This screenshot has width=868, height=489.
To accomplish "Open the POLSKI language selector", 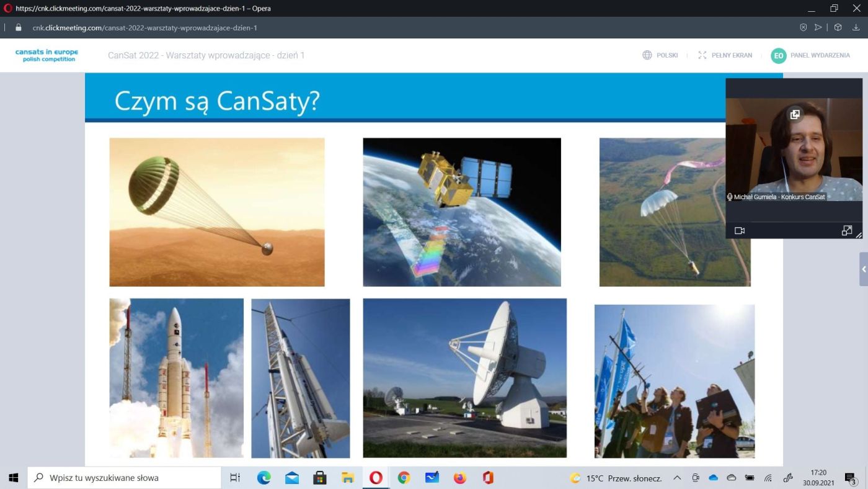I will pos(660,55).
